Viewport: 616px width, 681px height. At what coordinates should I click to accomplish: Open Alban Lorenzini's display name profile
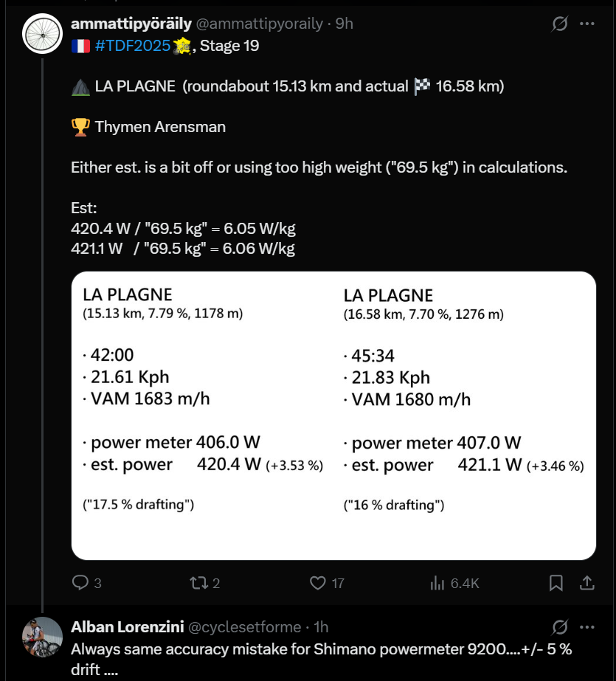[x=127, y=627]
